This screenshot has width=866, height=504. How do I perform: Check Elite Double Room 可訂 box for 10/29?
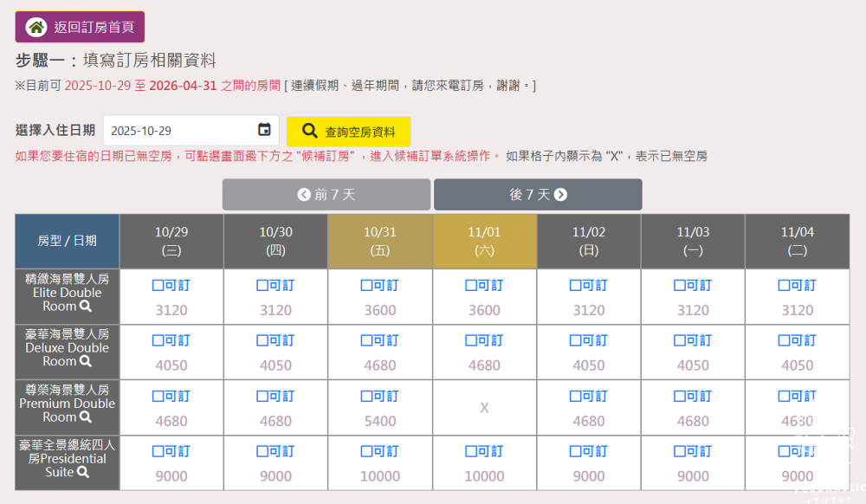(x=158, y=285)
